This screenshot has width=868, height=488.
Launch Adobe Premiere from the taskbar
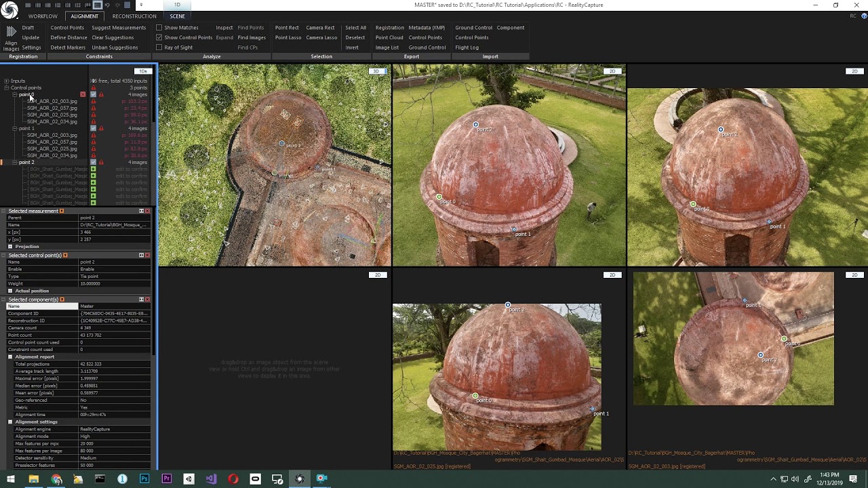[x=167, y=479]
